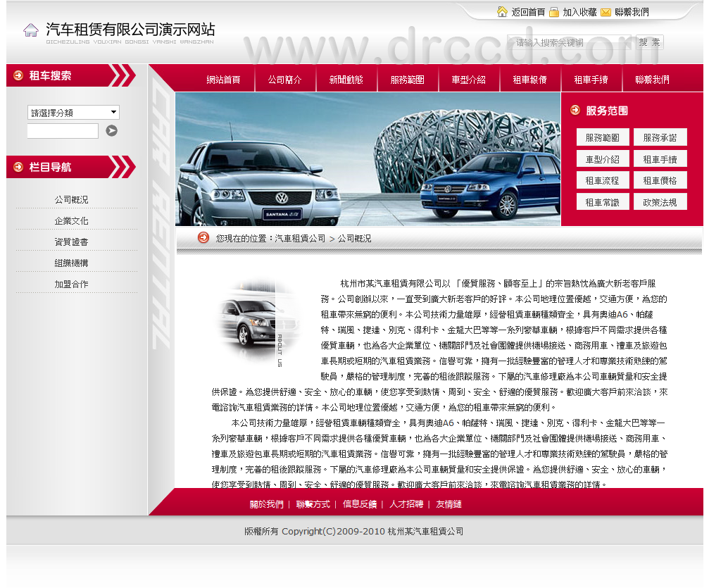Click the 加入收藏 link

tap(579, 12)
